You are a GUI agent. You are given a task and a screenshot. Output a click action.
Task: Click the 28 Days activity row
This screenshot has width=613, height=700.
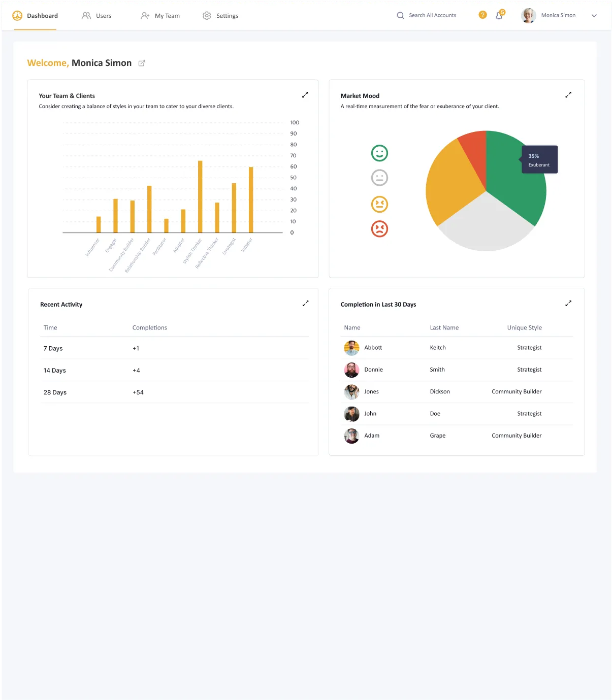pos(175,392)
